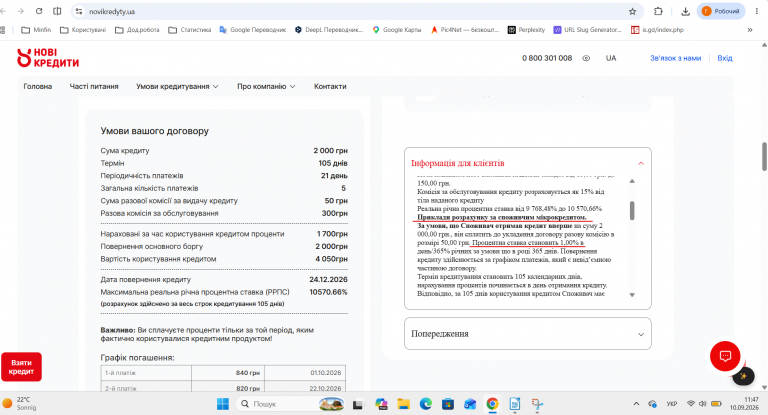
Task: Open browser downloads icon
Action: 685,11
